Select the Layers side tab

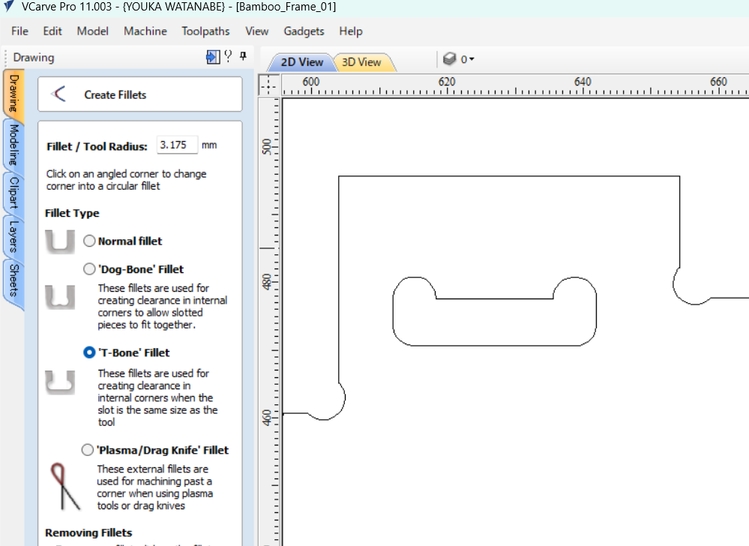[x=13, y=236]
